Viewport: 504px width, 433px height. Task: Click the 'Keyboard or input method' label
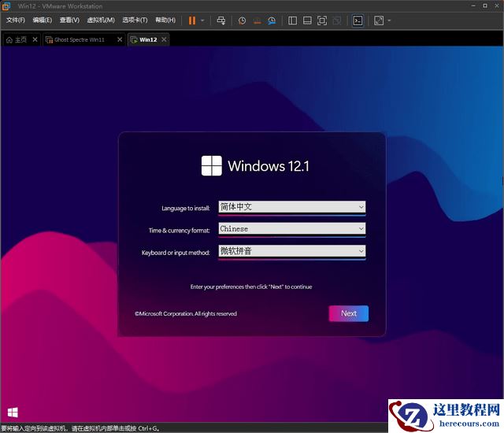click(176, 253)
